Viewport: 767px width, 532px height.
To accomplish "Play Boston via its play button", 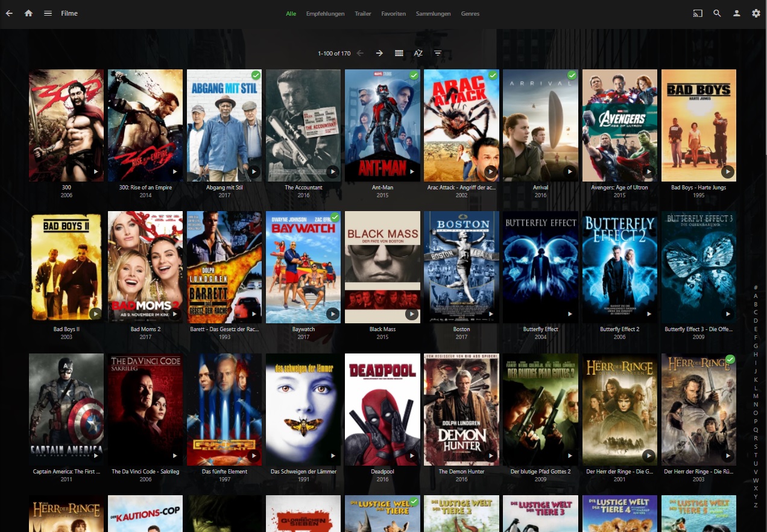I will 491,314.
